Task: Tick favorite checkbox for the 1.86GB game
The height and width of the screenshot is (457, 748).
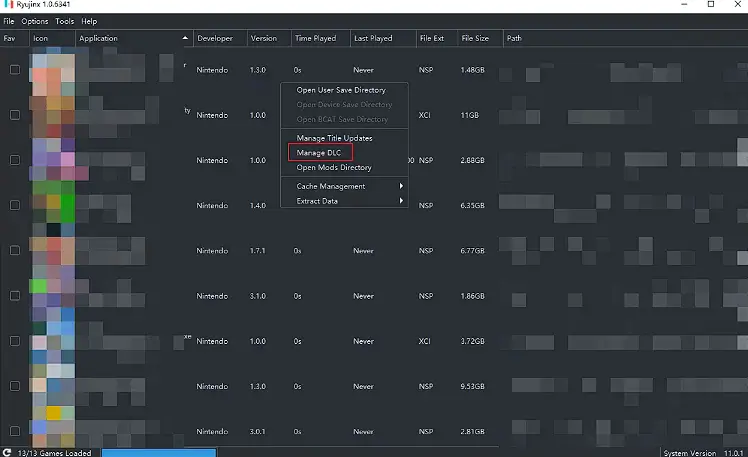Action: [x=15, y=296]
